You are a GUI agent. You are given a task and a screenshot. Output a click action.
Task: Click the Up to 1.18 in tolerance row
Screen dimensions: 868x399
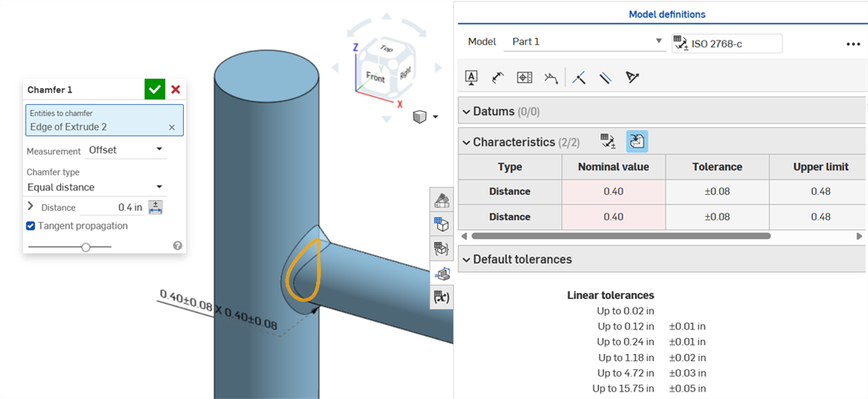[x=652, y=357]
